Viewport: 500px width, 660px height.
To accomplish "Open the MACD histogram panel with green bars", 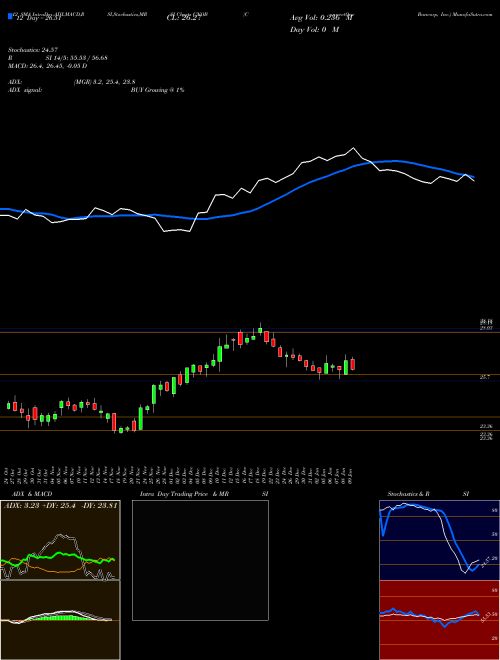I will pyautogui.click(x=60, y=620).
